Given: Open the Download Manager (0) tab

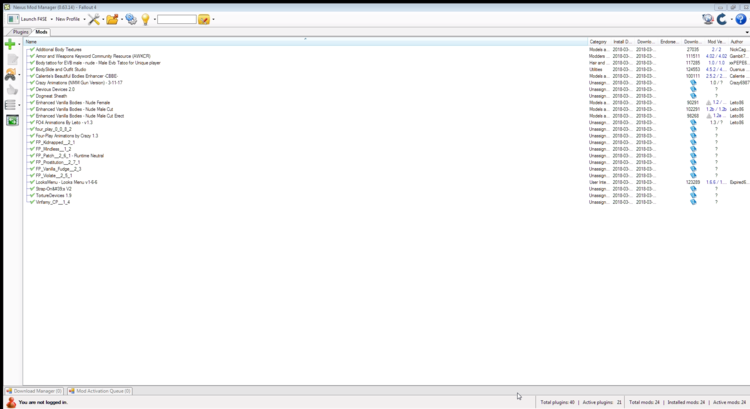Looking at the screenshot, I should (x=34, y=391).
